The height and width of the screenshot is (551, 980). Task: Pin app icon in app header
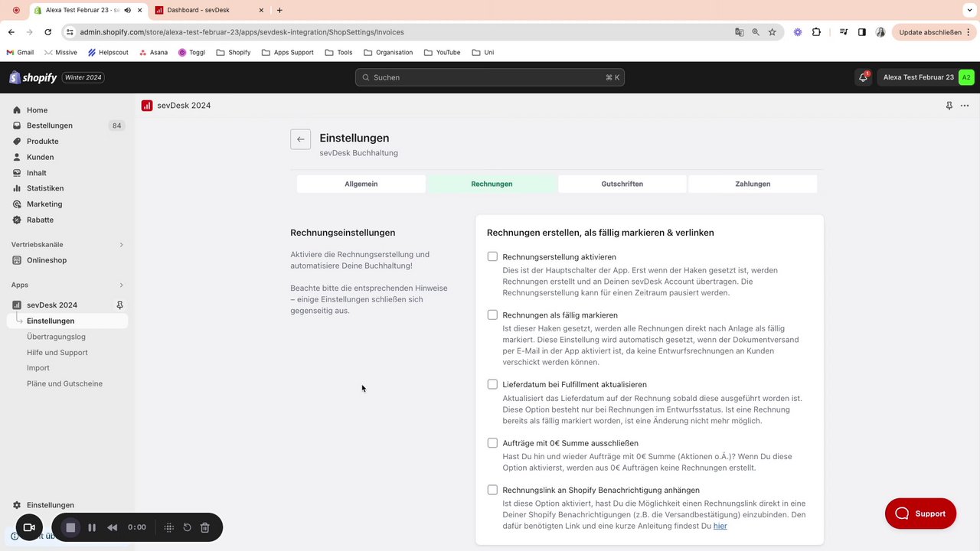(x=949, y=106)
